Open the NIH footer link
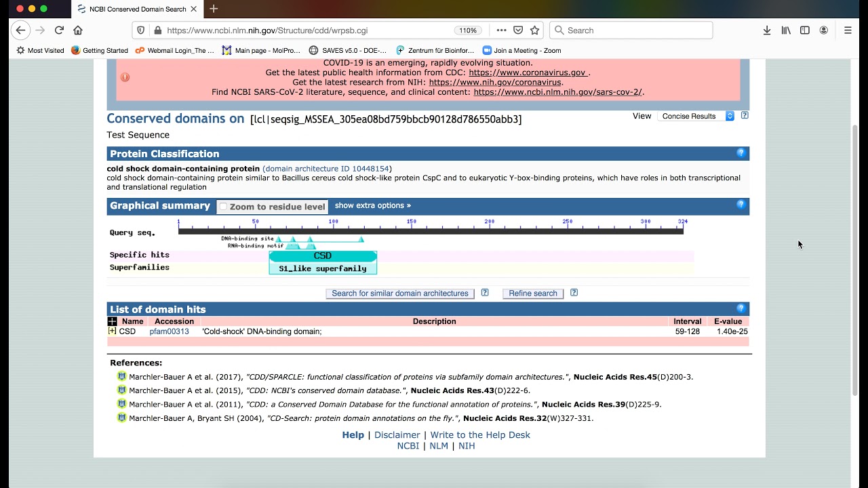 (x=467, y=446)
